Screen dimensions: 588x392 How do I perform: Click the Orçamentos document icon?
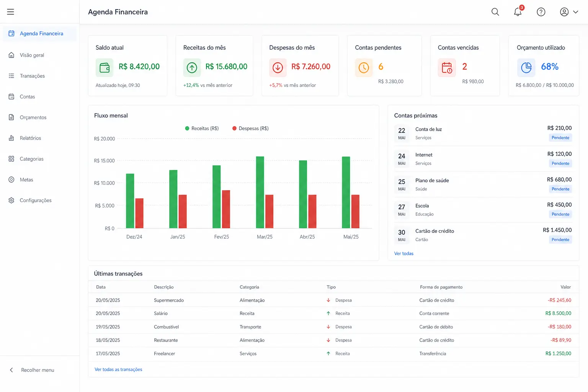tap(11, 117)
